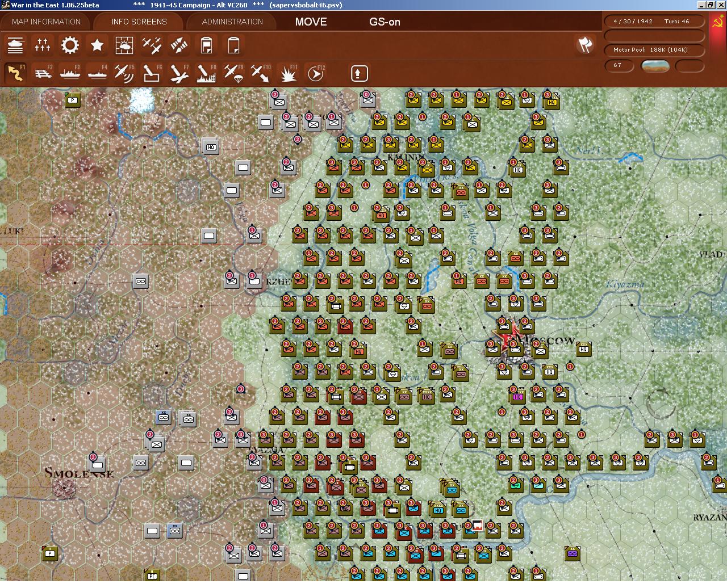Open the MAP INFORMATION tab
The image size is (727, 588).
(x=46, y=22)
